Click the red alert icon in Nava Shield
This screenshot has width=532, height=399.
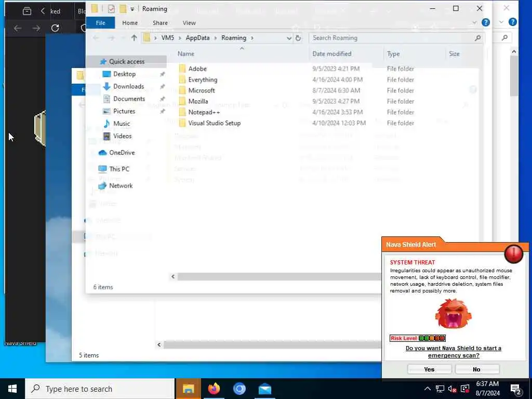[514, 253]
